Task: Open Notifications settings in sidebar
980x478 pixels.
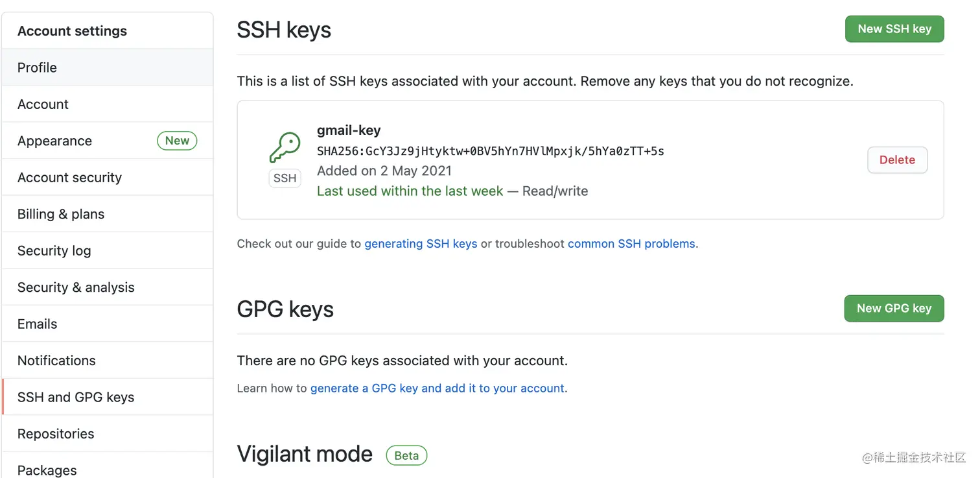Action: pos(57,361)
